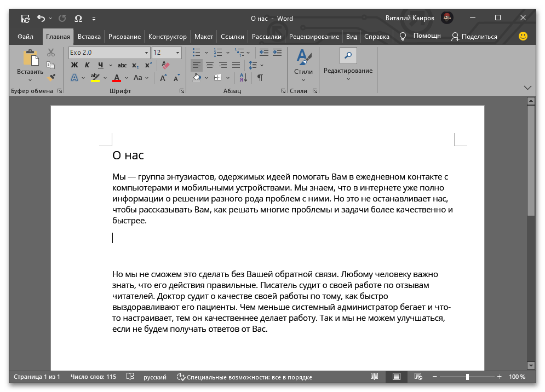Click Поделиться share button
This screenshot has height=392, width=545.
click(474, 37)
